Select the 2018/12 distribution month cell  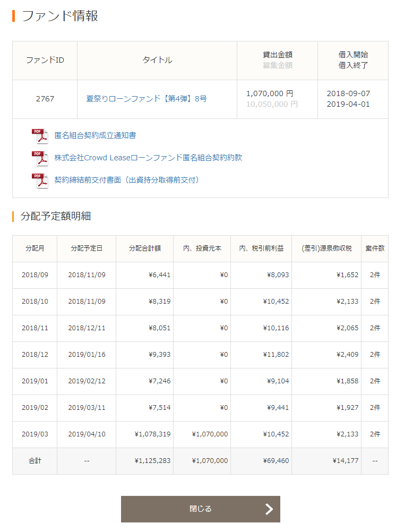coord(35,355)
